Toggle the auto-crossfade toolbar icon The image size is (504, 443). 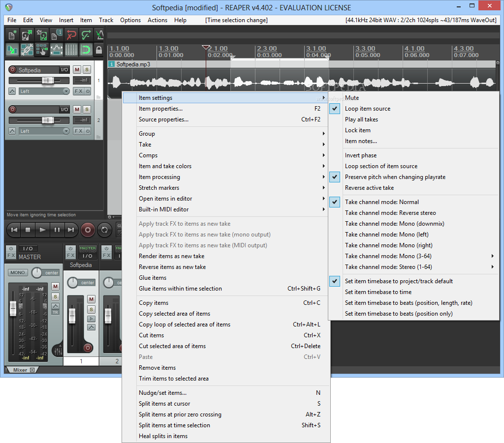pyautogui.click(x=12, y=50)
